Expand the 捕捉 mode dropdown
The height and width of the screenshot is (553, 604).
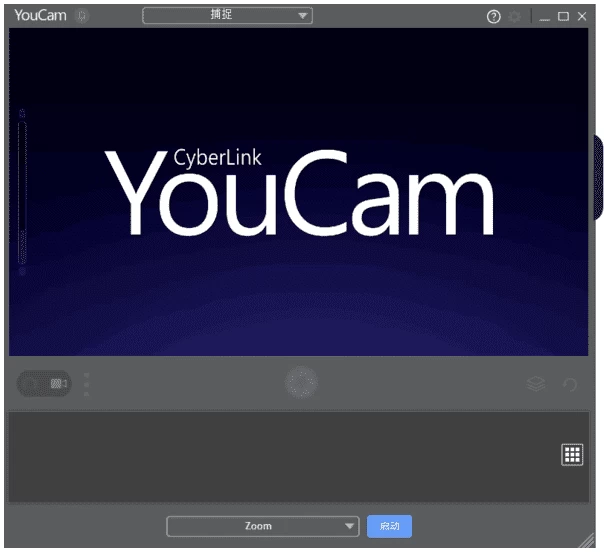click(x=227, y=16)
